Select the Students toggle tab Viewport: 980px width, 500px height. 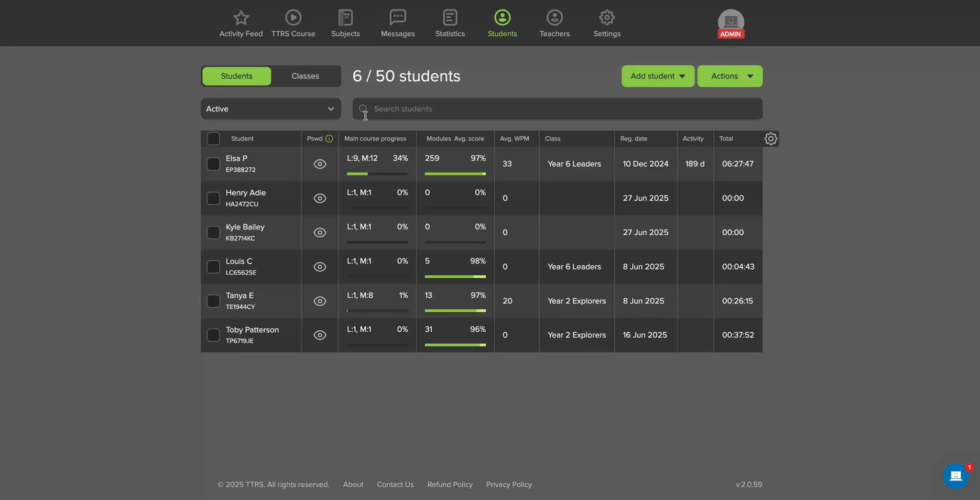237,76
